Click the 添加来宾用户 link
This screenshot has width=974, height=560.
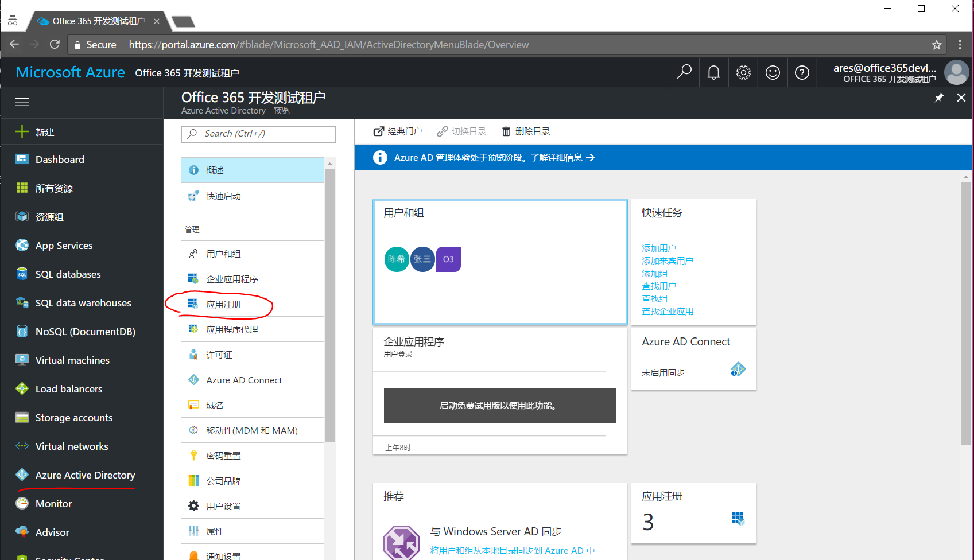click(668, 261)
